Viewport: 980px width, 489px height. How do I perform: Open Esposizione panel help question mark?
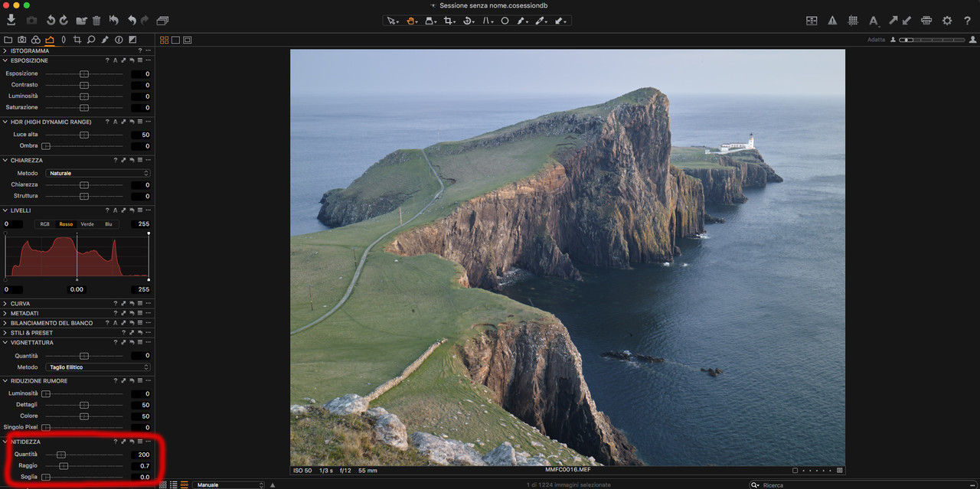(x=107, y=60)
